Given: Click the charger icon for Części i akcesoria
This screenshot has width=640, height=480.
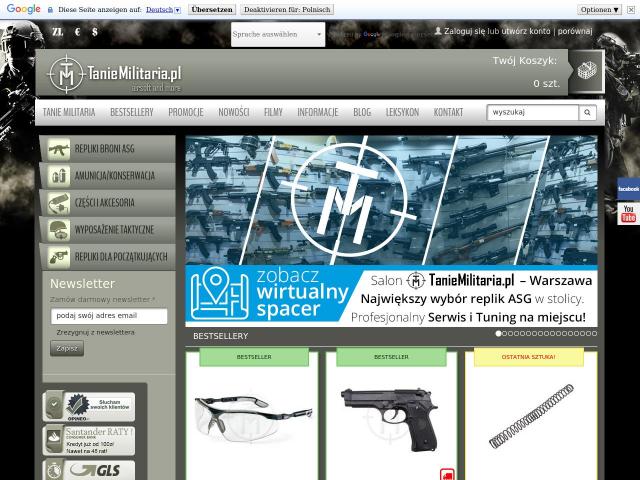Looking at the screenshot, I should click(x=59, y=203).
